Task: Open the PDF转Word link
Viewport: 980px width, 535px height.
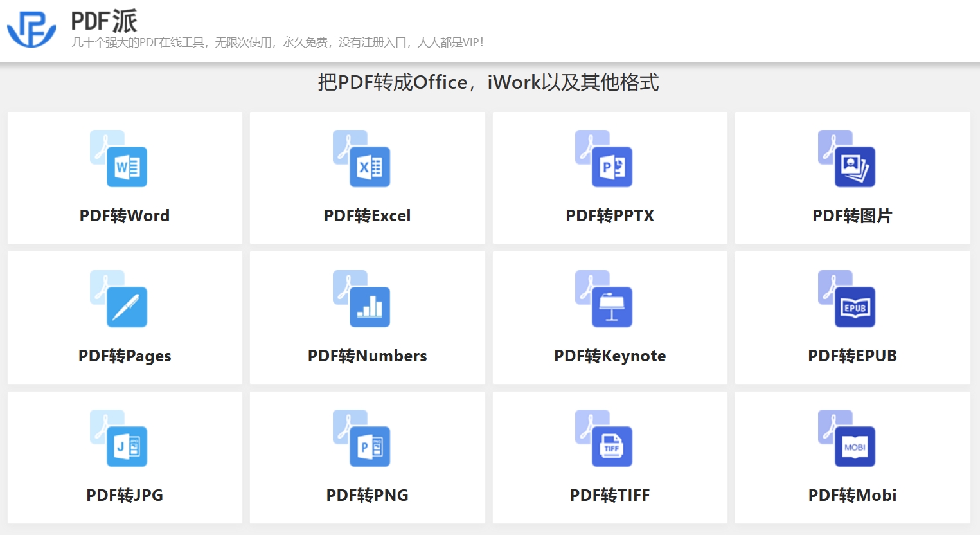Action: pyautogui.click(x=125, y=215)
